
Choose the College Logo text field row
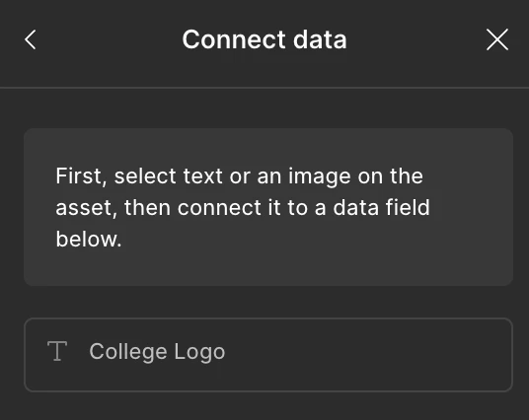pos(268,355)
